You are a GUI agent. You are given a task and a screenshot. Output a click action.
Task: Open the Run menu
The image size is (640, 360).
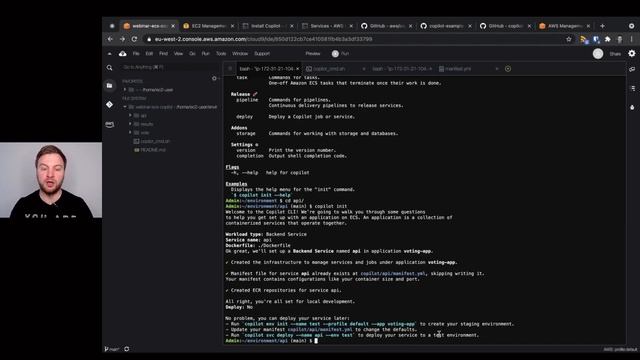coord(205,53)
